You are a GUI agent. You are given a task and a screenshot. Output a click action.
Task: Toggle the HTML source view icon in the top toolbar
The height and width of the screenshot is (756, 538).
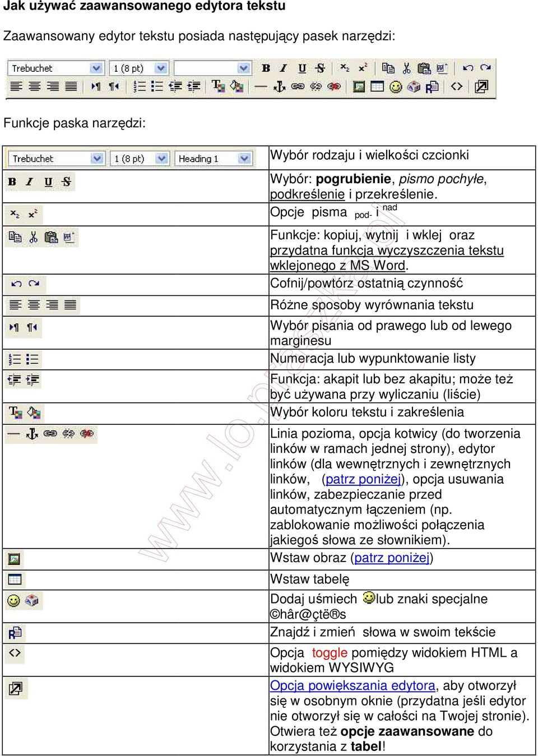(x=457, y=86)
